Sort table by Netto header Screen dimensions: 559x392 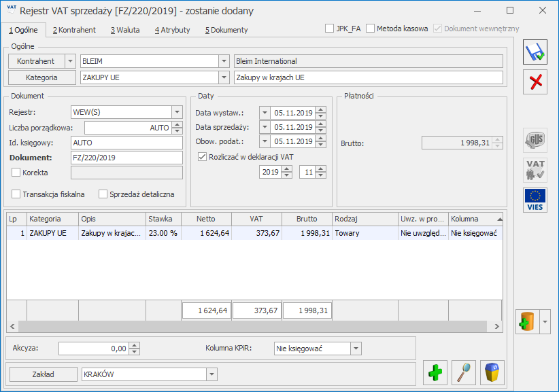(206, 219)
